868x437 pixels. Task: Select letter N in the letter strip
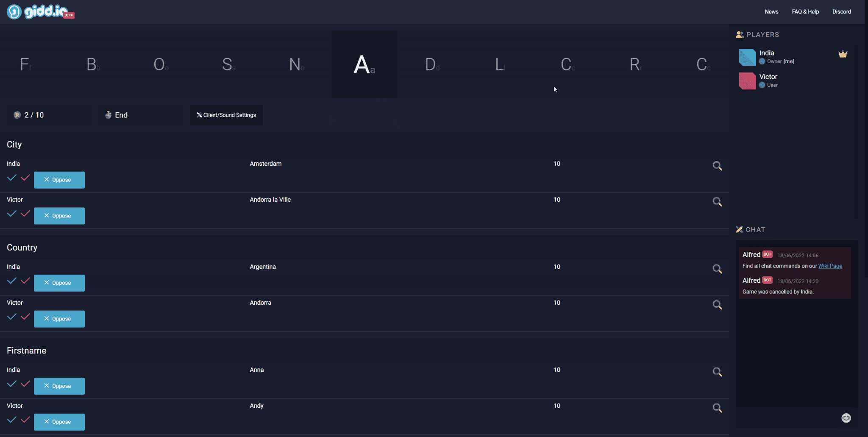coord(296,64)
